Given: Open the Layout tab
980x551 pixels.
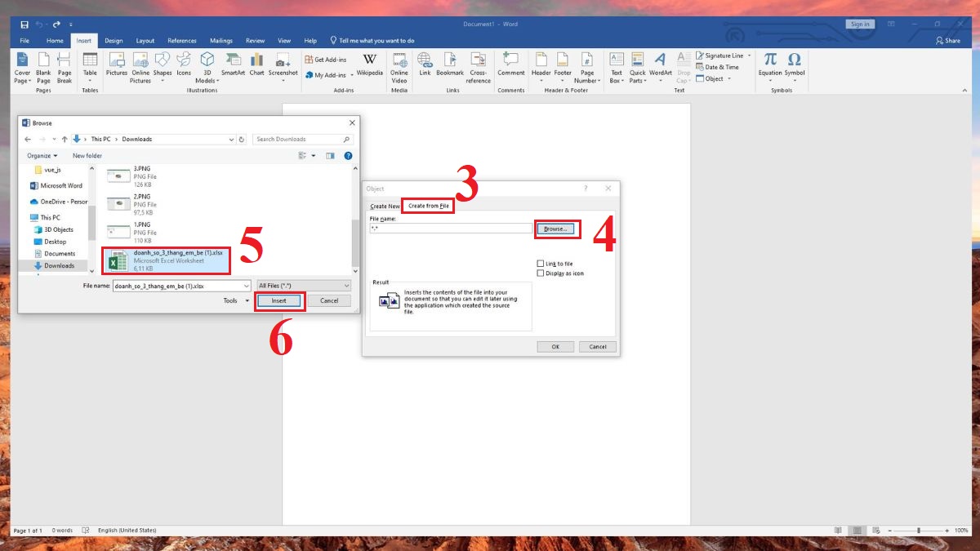Looking at the screenshot, I should 145,40.
